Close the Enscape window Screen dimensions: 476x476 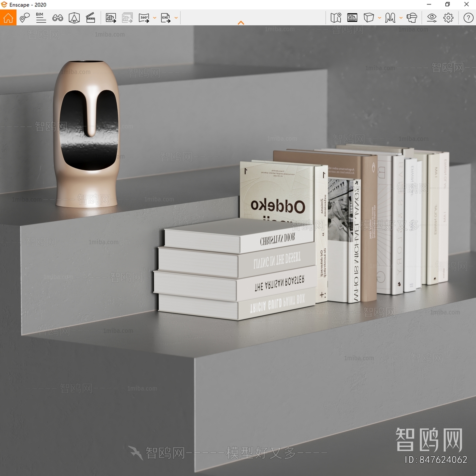coord(466,4)
